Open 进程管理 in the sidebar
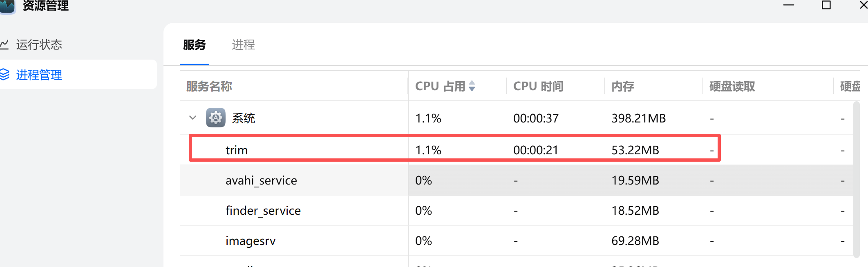The image size is (868, 267). [39, 75]
